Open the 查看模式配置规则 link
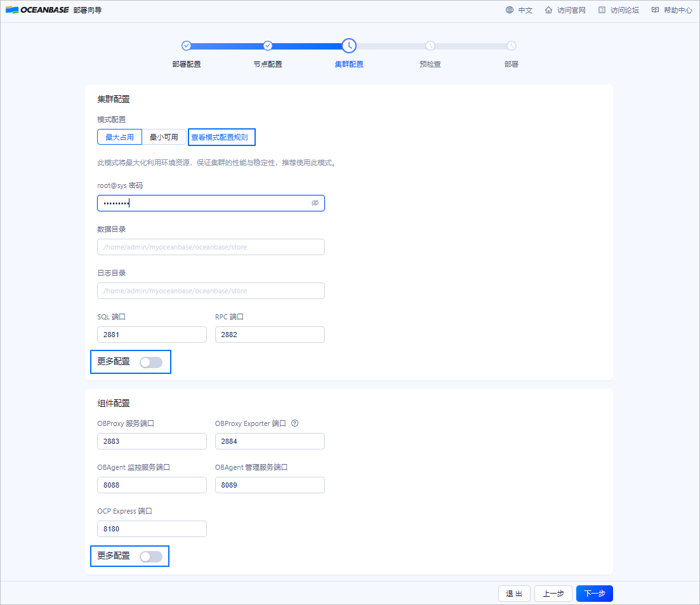The height and width of the screenshot is (605, 700). [x=220, y=137]
